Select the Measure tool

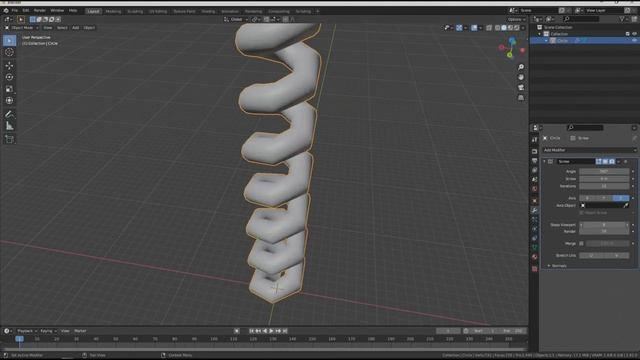point(9,127)
